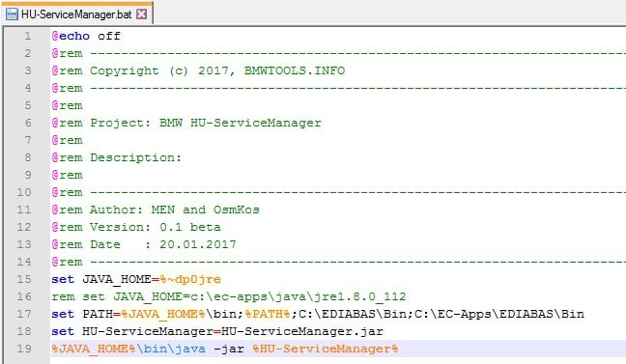
Task: Click line number 19 in the margin
Action: [24, 349]
